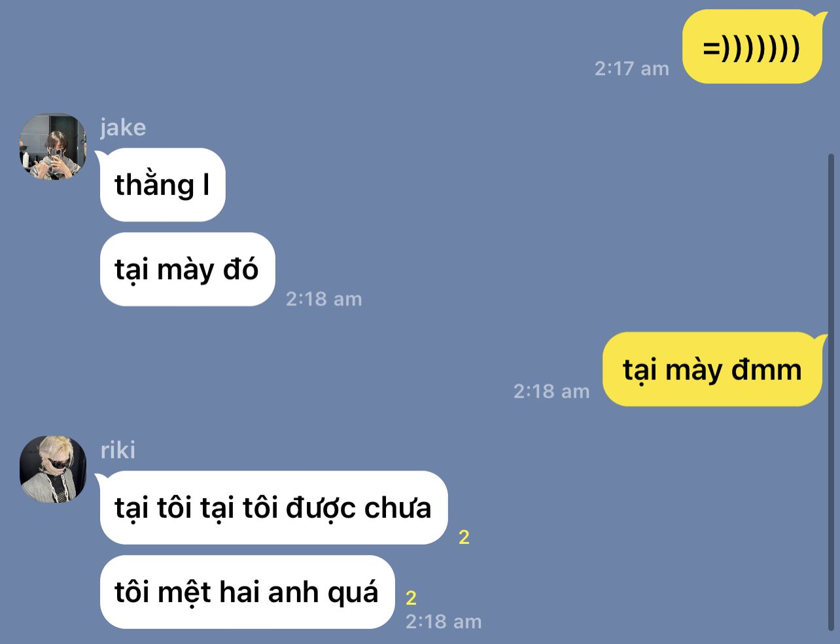Click the pointed tail of jake's first bubble
840x644 pixels.
pos(101,156)
